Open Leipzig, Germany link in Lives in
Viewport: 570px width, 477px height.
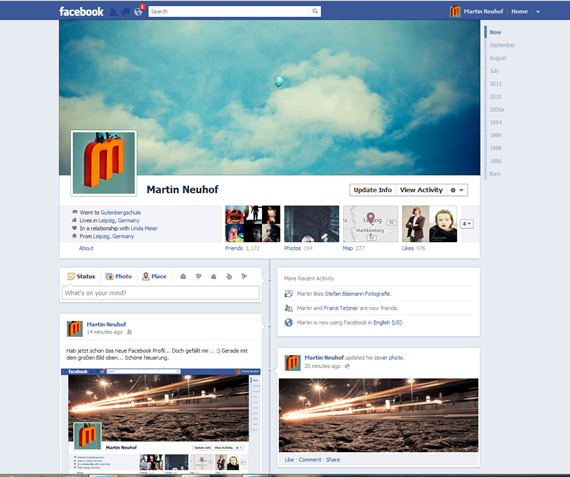[119, 220]
